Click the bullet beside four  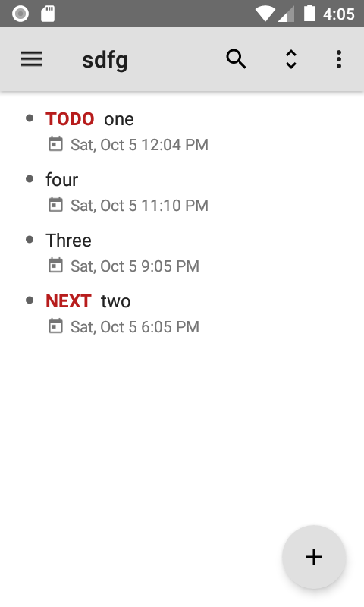pyautogui.click(x=30, y=179)
